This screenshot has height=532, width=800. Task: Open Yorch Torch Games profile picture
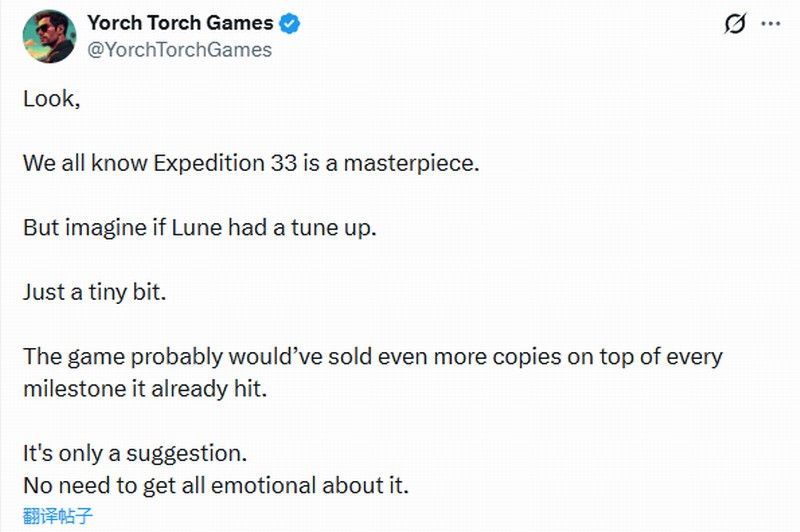point(48,36)
